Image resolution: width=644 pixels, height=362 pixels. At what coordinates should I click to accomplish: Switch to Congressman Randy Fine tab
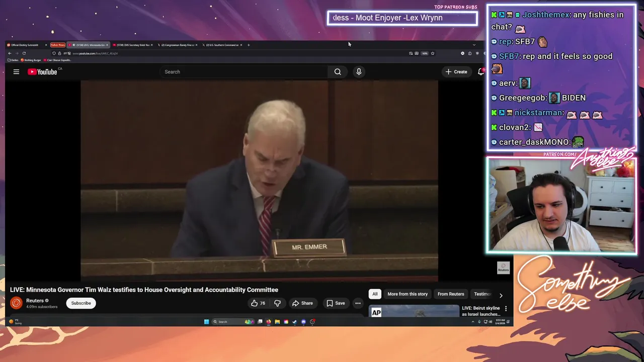[x=178, y=45]
